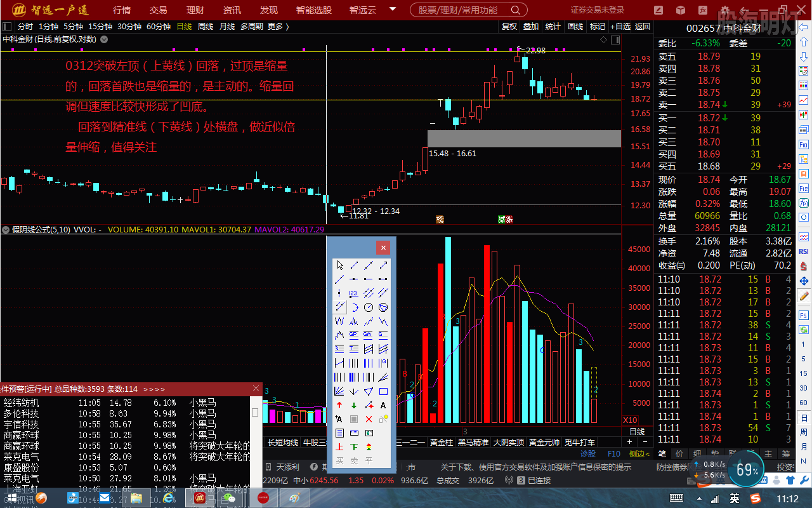
Task: Select the pointer cursor tool in drawing palette
Action: (339, 264)
